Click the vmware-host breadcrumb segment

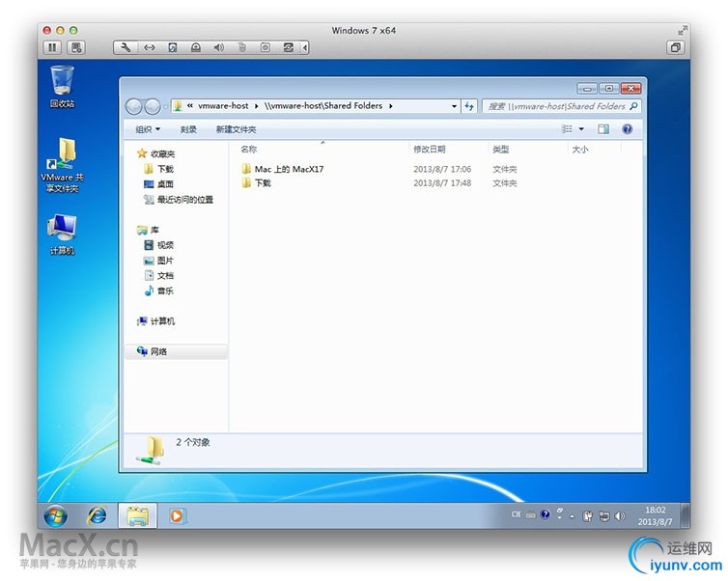[223, 106]
